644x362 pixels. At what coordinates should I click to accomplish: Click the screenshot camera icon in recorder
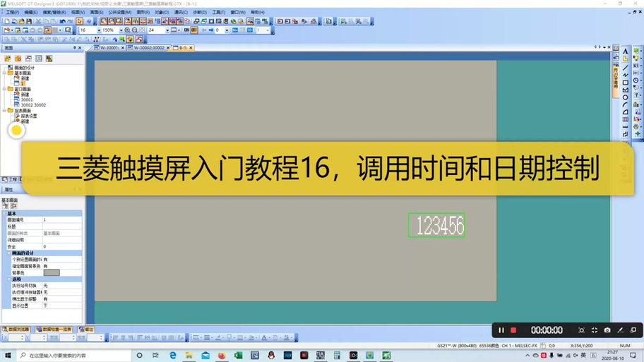(607, 330)
